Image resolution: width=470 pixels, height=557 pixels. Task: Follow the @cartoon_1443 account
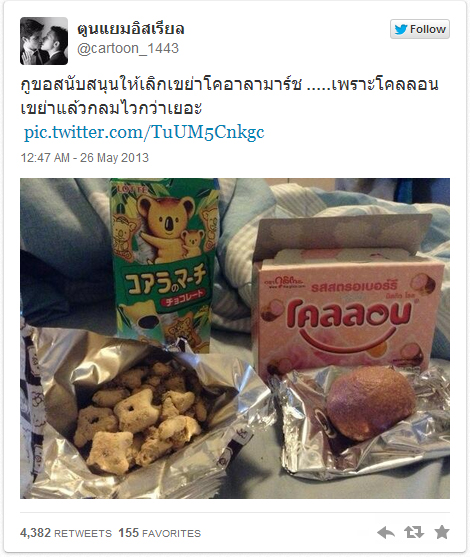click(420, 29)
